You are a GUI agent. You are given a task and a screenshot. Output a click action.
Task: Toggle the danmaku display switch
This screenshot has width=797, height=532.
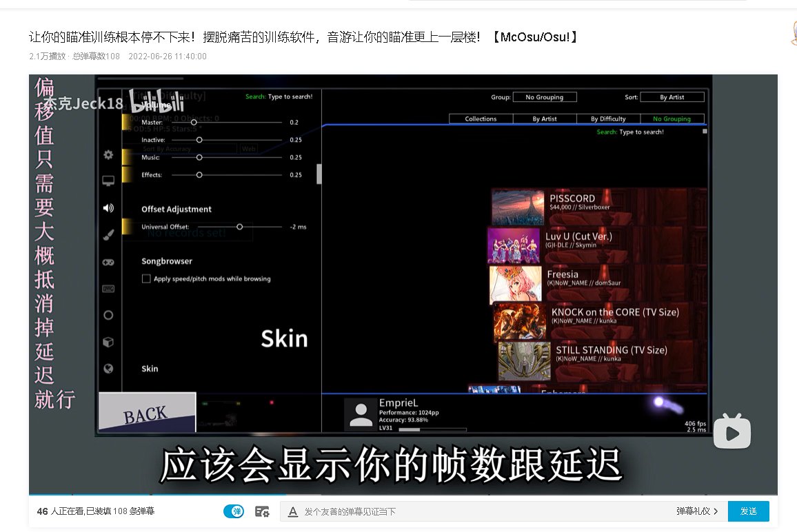[234, 511]
